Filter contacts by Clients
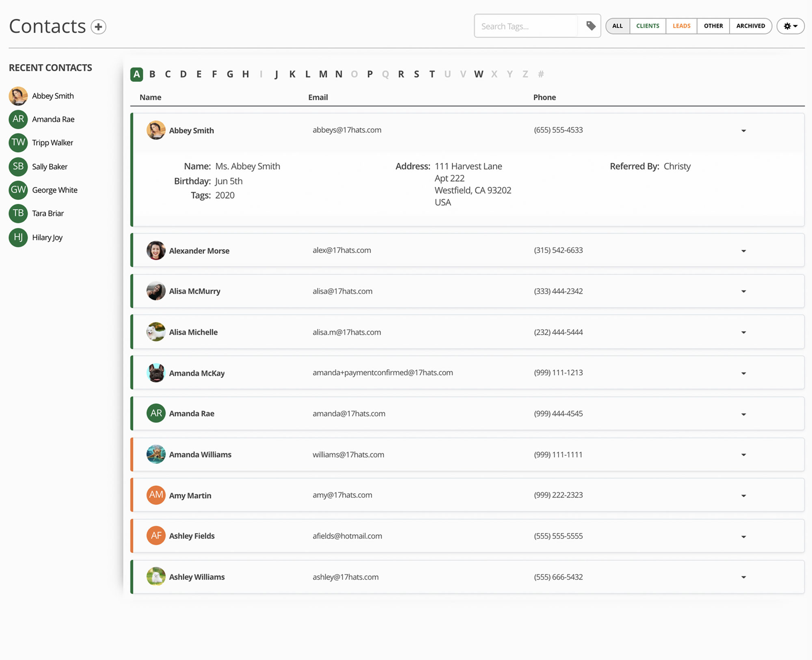Screen dimensions: 812x660 coord(648,26)
